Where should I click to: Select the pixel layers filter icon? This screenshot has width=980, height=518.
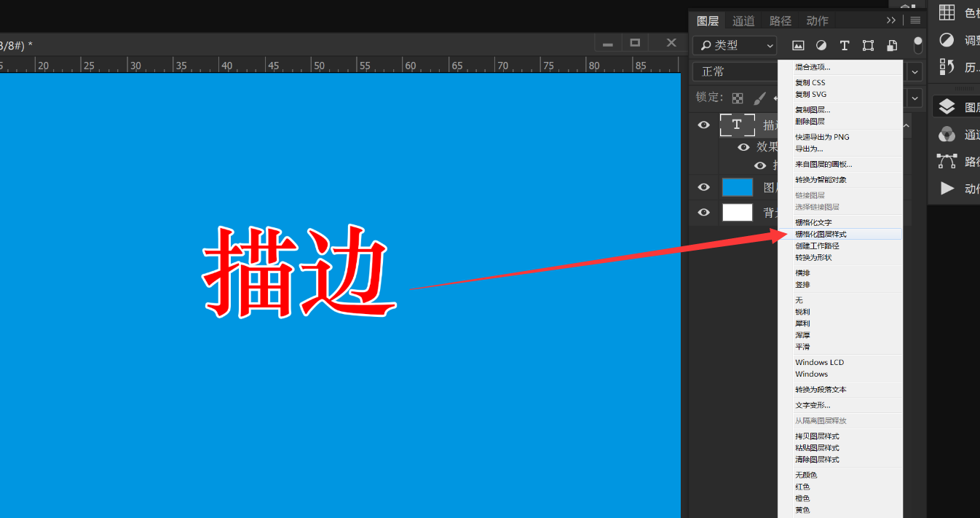pos(798,45)
